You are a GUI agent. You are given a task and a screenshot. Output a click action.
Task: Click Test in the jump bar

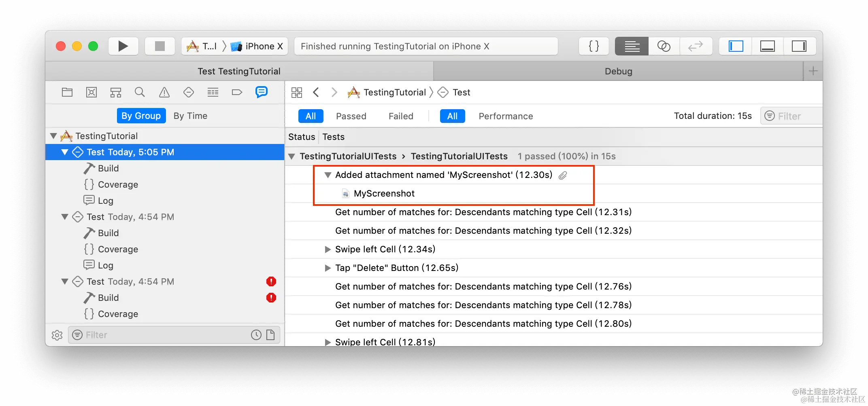[454, 92]
